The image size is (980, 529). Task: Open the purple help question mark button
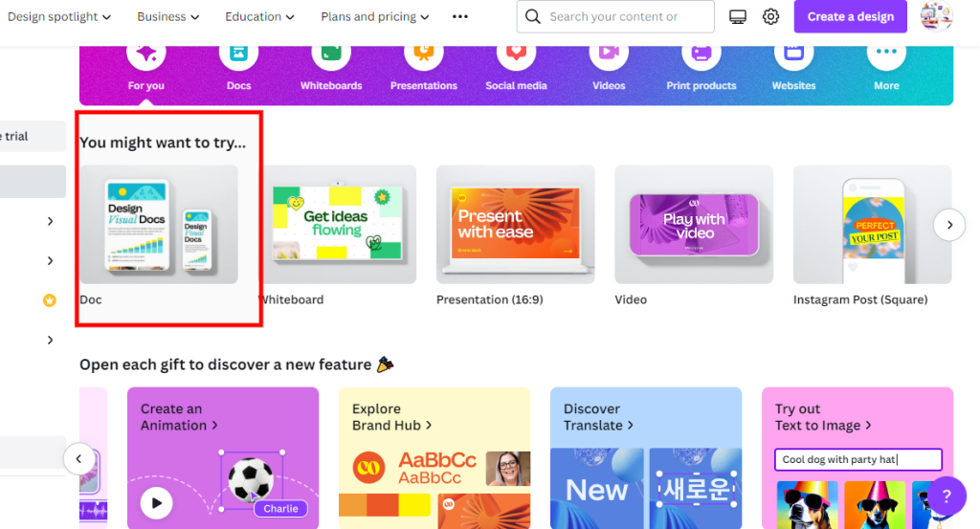pyautogui.click(x=947, y=496)
